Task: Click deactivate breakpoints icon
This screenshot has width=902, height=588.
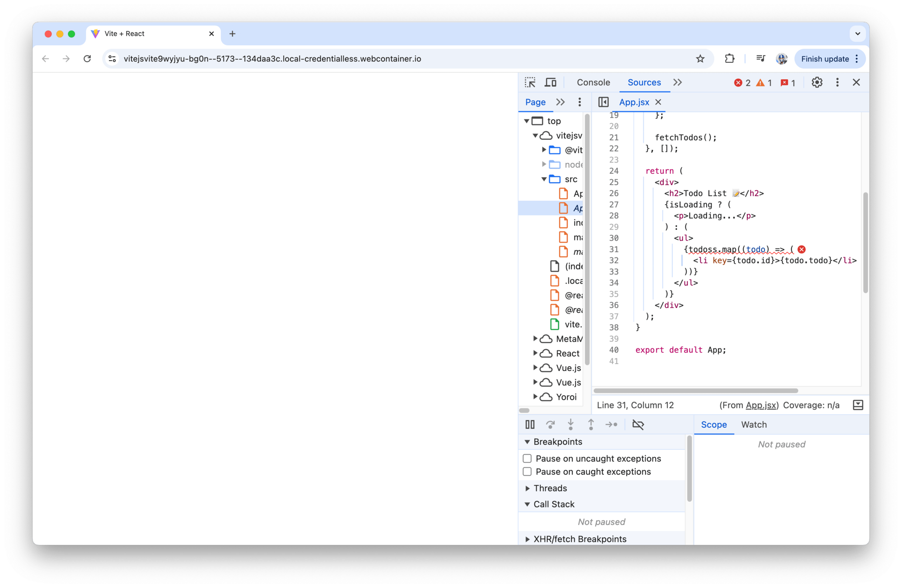Action: click(638, 424)
